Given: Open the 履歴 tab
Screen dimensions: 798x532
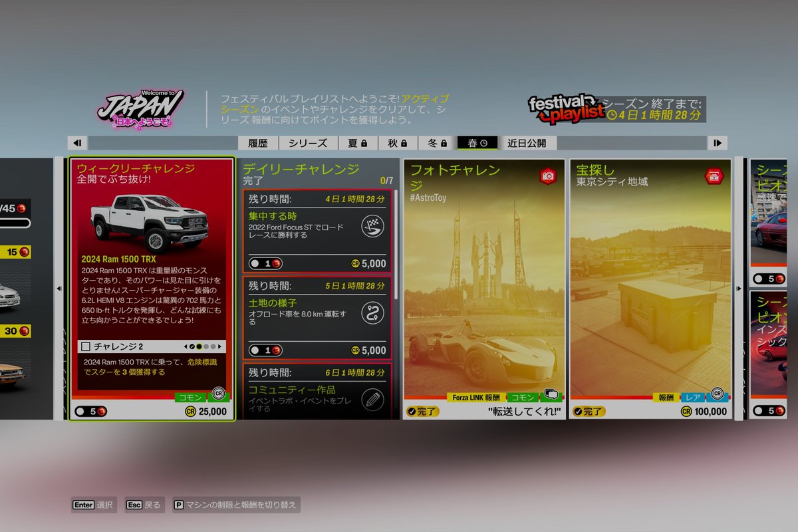Looking at the screenshot, I should (258, 143).
